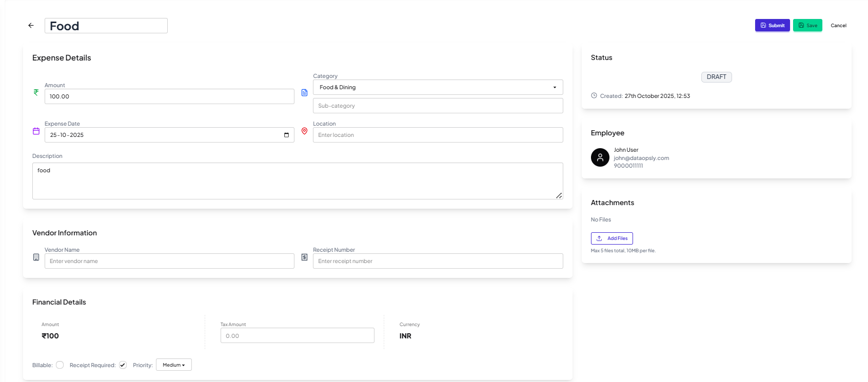Click the building icon beside Vendor Name
868x382 pixels.
[x=36, y=257]
